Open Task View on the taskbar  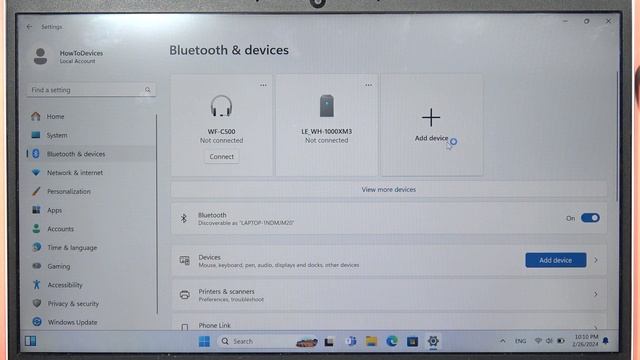point(329,342)
